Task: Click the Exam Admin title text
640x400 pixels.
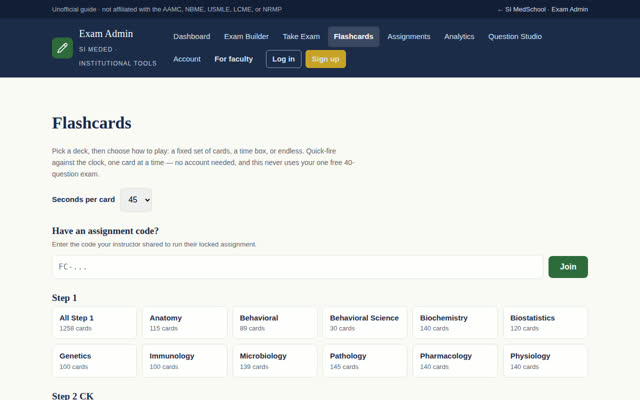Action: tap(106, 34)
